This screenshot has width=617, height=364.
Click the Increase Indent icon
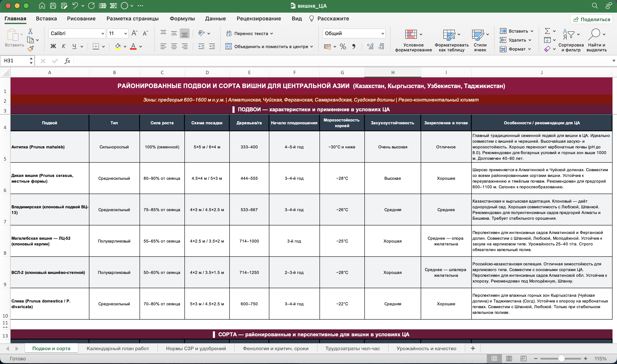tap(212, 46)
